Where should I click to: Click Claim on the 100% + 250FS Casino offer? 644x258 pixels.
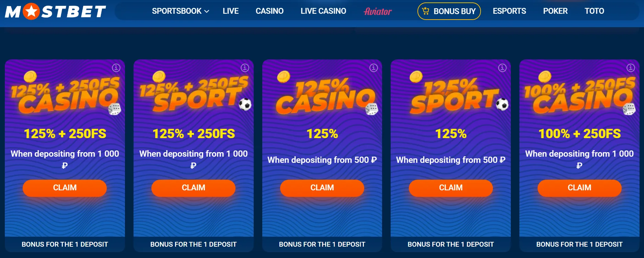(x=579, y=188)
